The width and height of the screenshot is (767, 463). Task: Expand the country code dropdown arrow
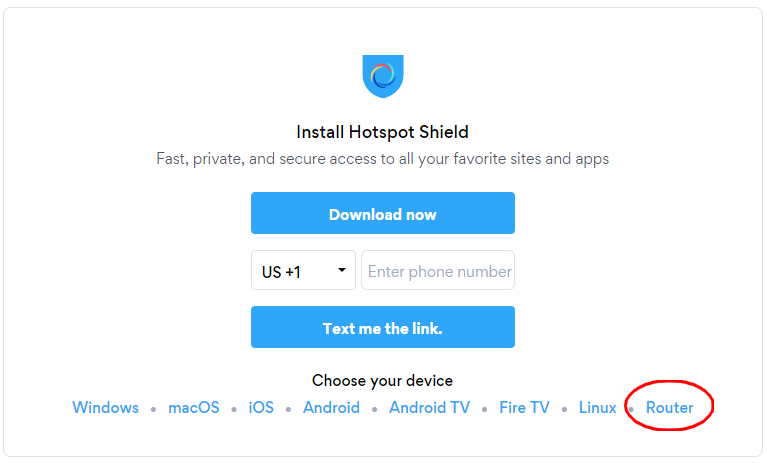[342, 270]
